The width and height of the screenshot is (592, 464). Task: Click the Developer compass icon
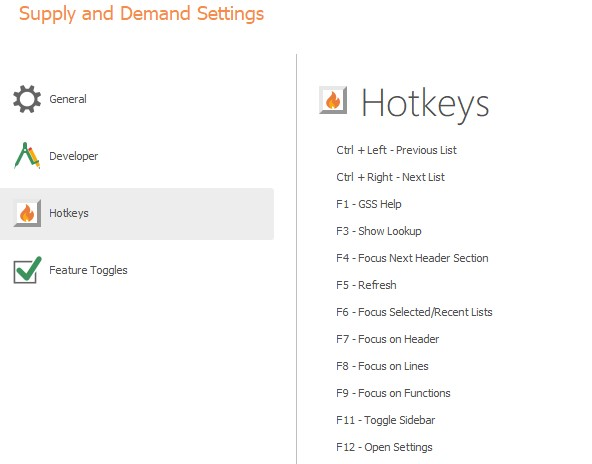[x=27, y=156]
